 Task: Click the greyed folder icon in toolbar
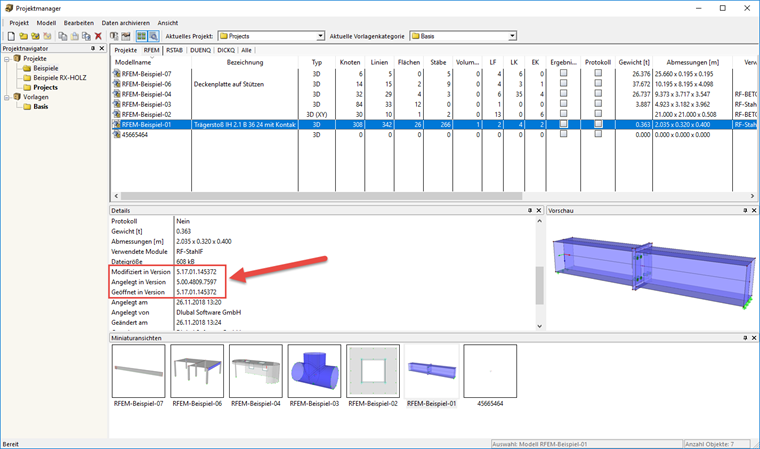[47, 36]
